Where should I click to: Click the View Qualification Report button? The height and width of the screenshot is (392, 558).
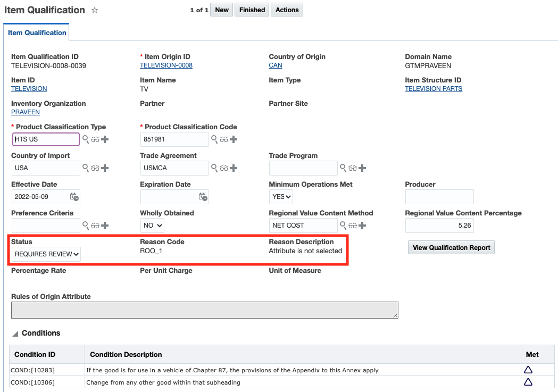[451, 247]
